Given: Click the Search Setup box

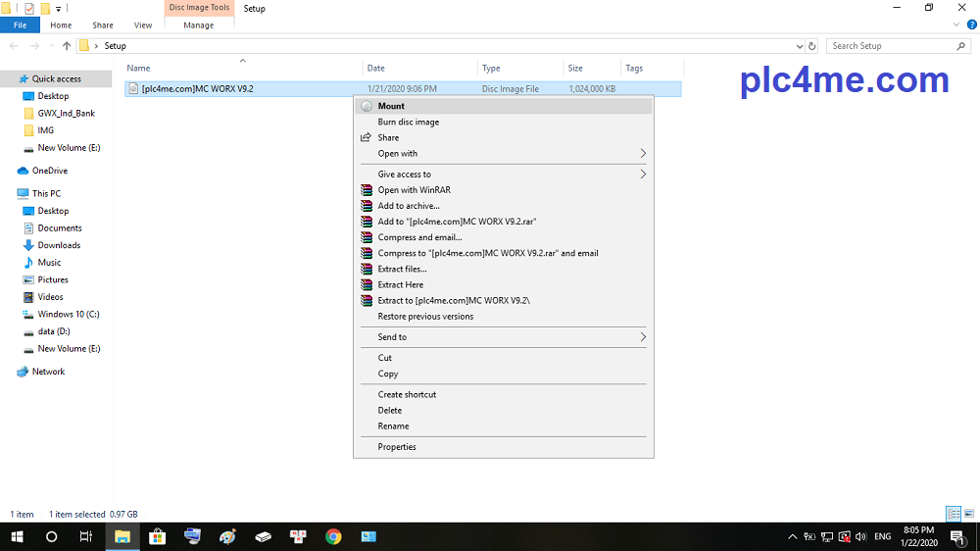Looking at the screenshot, I should tap(898, 46).
